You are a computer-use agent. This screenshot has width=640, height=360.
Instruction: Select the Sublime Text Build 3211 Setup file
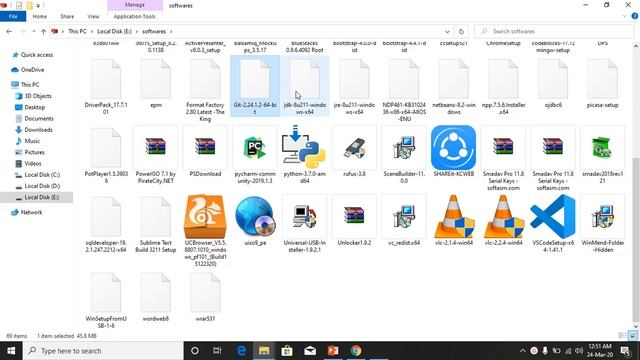156,224
